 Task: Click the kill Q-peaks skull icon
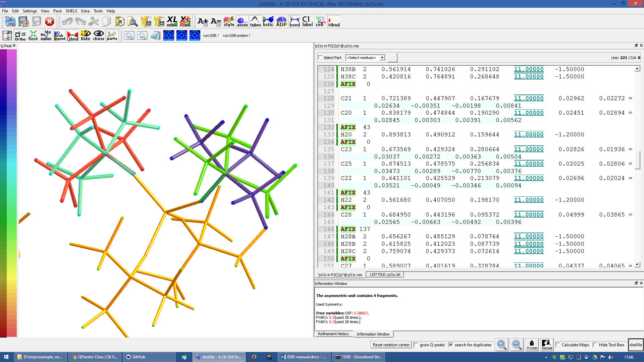click(x=146, y=21)
